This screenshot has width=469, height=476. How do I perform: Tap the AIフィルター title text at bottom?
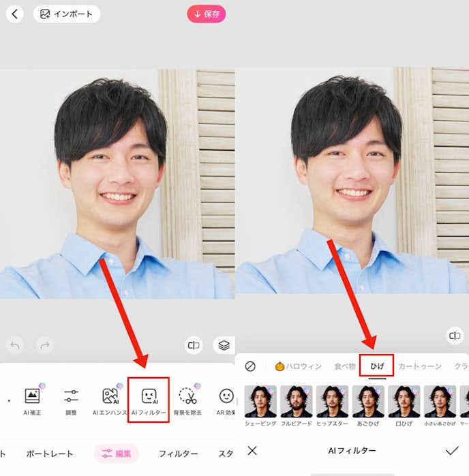click(352, 451)
